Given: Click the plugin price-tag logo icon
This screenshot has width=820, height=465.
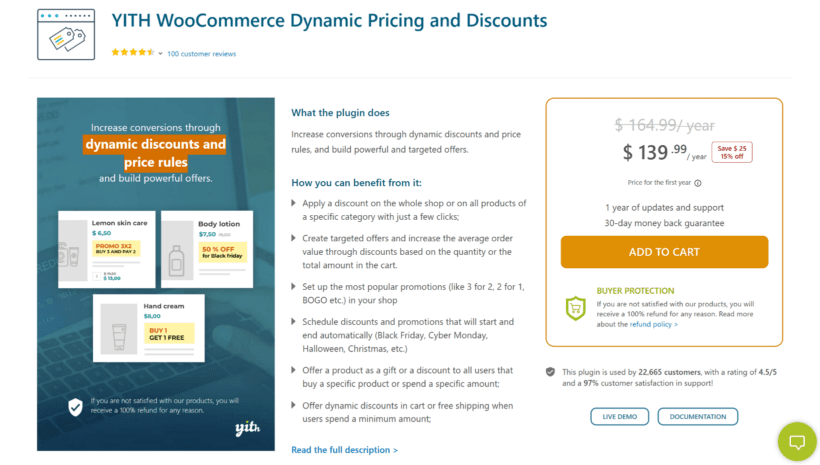Looking at the screenshot, I should tap(66, 35).
